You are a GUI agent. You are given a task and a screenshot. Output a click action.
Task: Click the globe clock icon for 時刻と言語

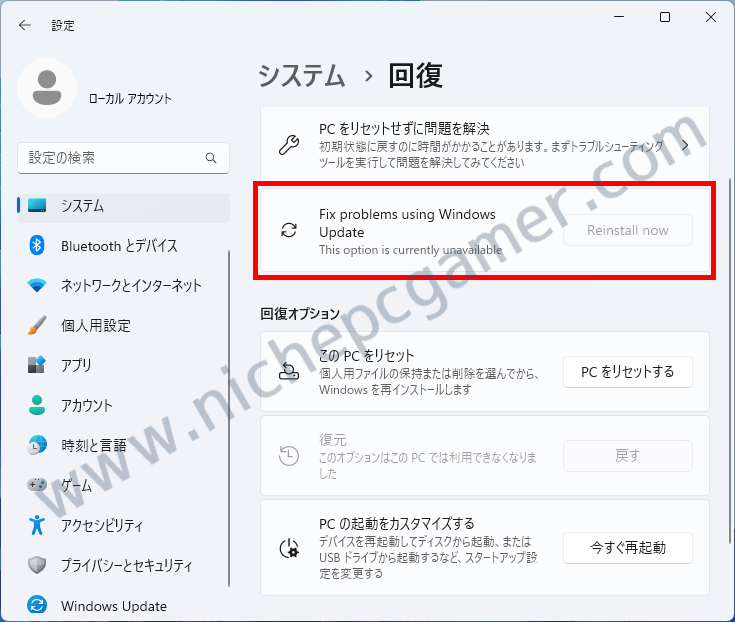point(37,445)
